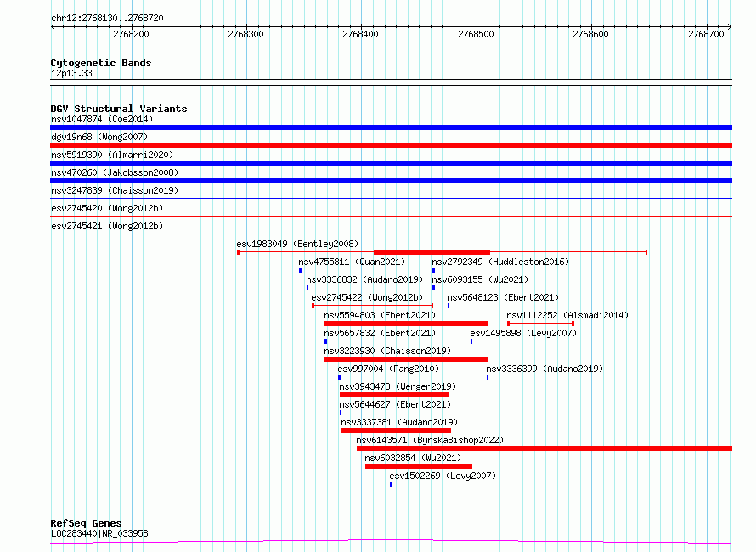The image size is (756, 552).
Task: Select the nsv5594803 (Ebert2021) red bar
Action: [406, 324]
